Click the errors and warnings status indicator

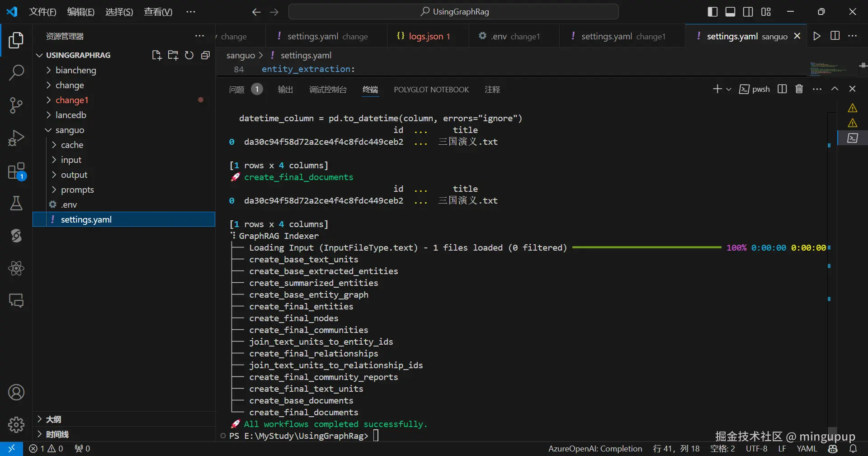pyautogui.click(x=46, y=449)
